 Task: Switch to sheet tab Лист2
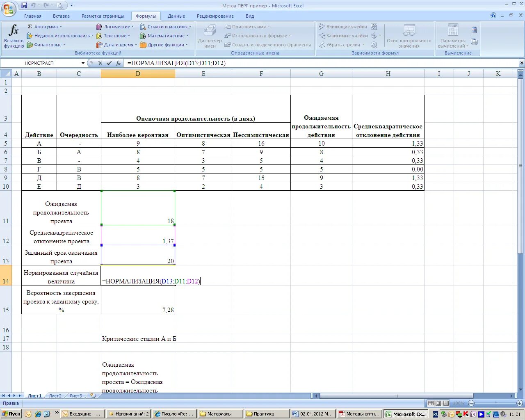coord(55,396)
